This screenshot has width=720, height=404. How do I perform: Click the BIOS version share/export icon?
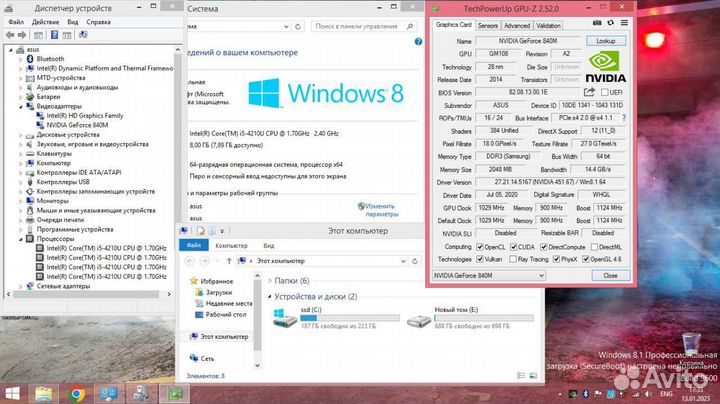(589, 92)
